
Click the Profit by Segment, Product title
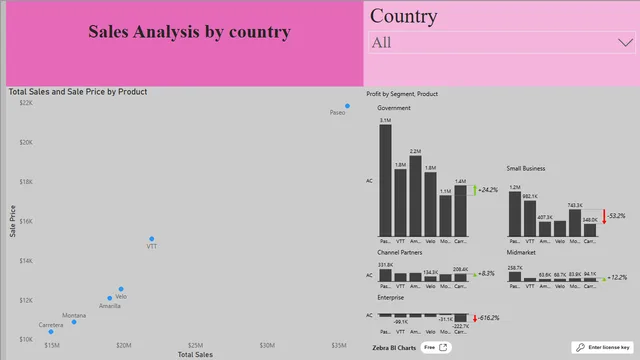402,94
